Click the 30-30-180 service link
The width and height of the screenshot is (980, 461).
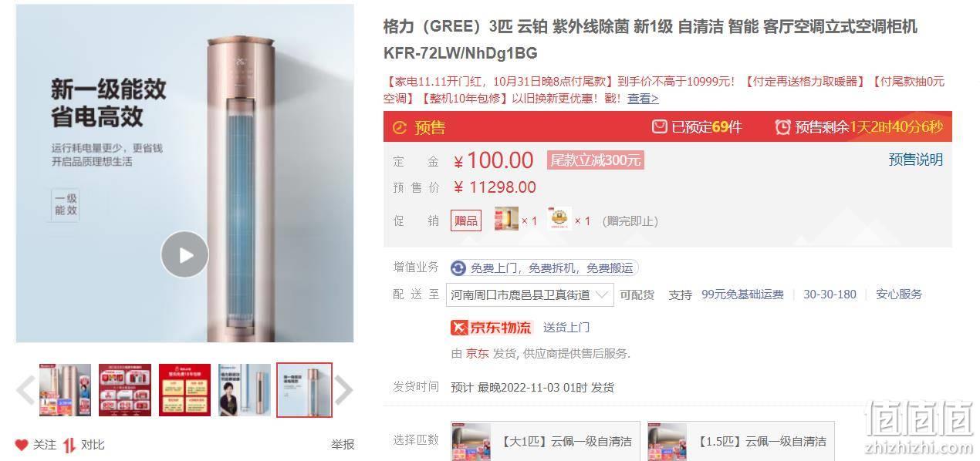tap(830, 294)
